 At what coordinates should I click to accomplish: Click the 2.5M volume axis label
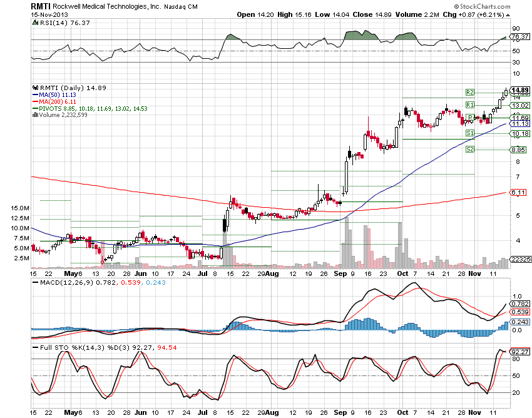[21, 258]
